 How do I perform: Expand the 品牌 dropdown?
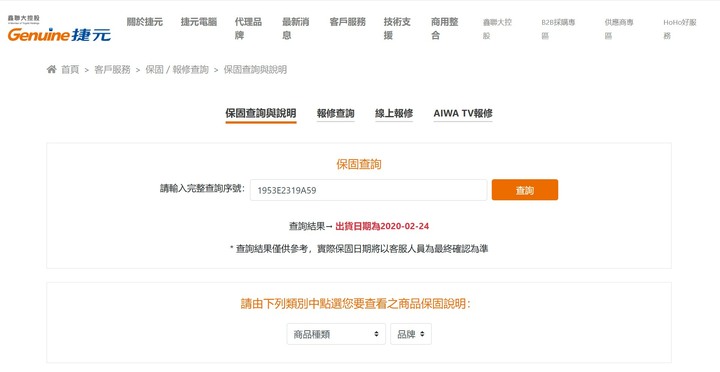click(x=411, y=334)
